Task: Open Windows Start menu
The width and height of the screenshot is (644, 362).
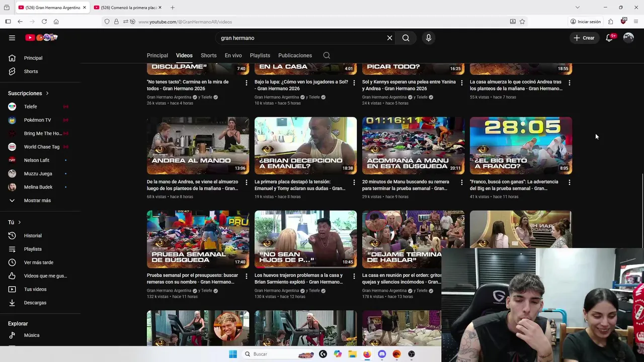Action: pos(233,354)
